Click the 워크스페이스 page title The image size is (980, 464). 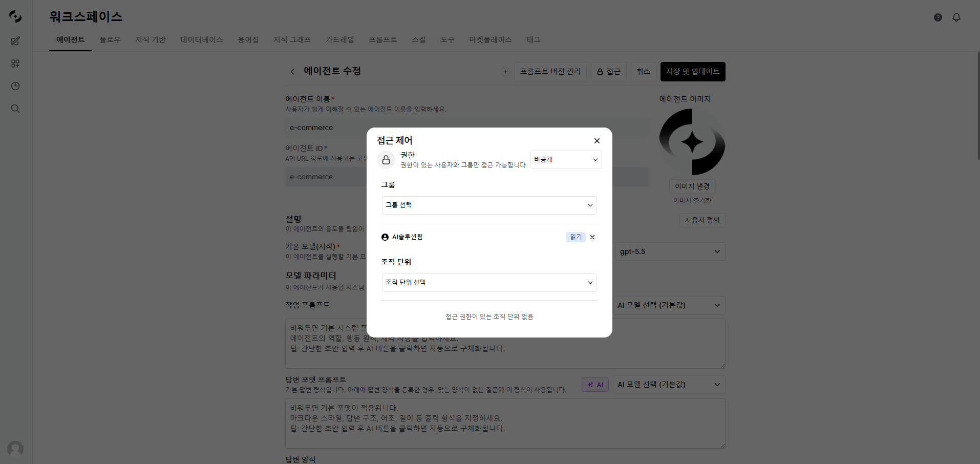(x=86, y=17)
